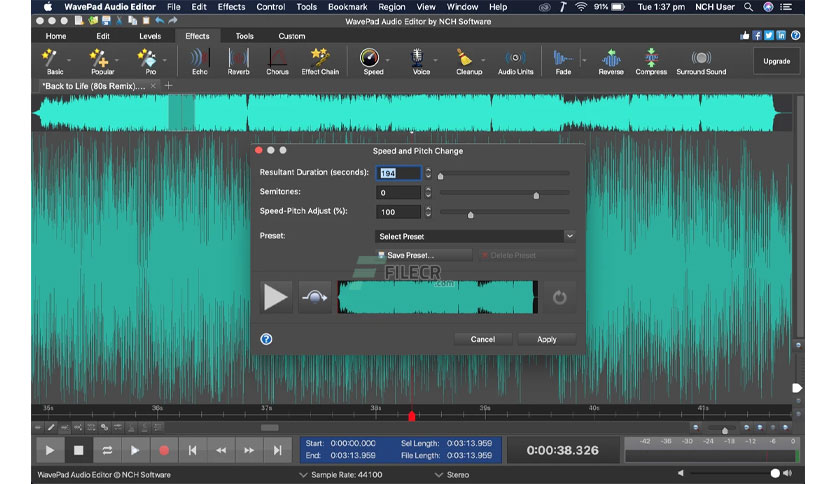Expand the Select Preset dropdown
836x484 pixels.
click(569, 236)
